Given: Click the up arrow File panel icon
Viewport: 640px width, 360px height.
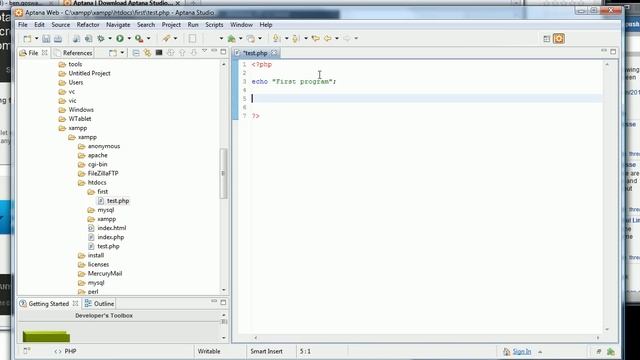Looking at the screenshot, I should 182,53.
